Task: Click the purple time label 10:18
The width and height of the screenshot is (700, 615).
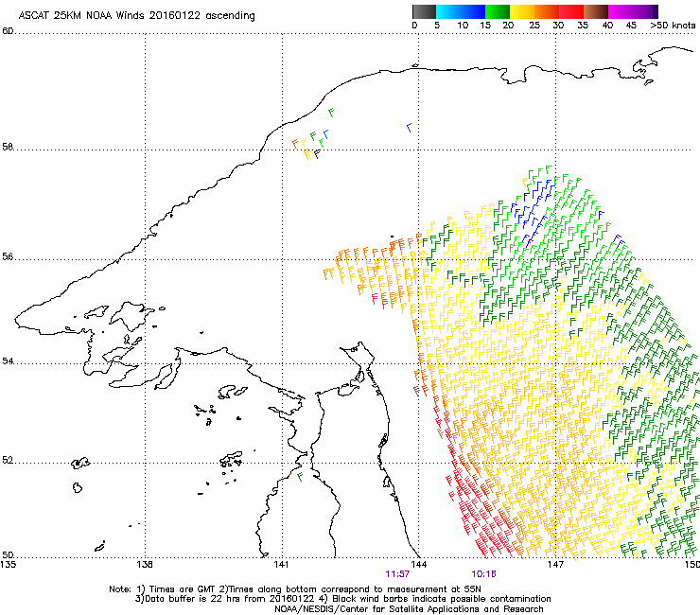Action: pyautogui.click(x=483, y=574)
